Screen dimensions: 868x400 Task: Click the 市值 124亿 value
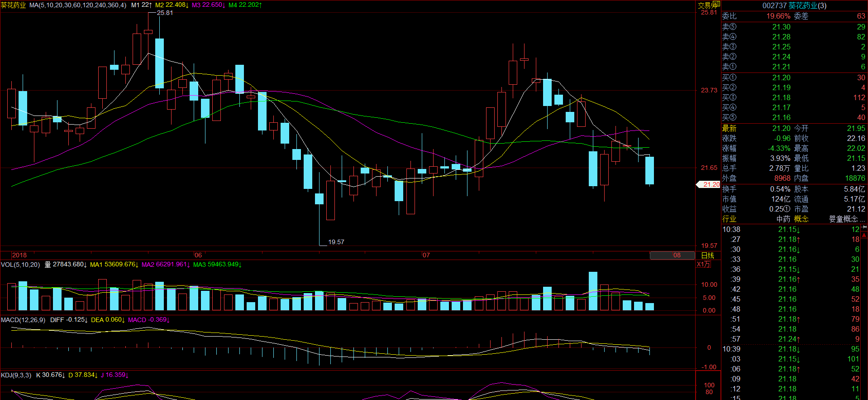(781, 199)
